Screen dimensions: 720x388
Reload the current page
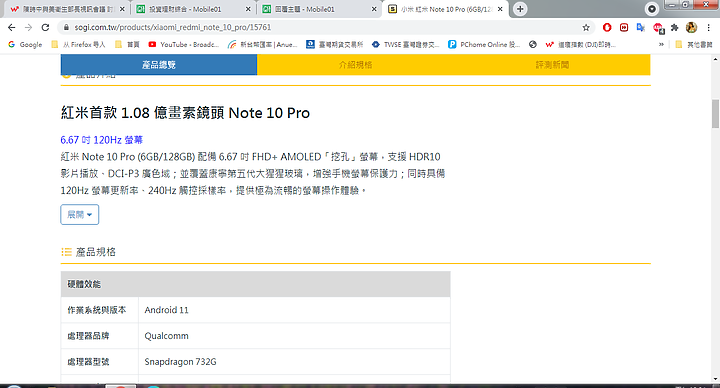[x=45, y=28]
